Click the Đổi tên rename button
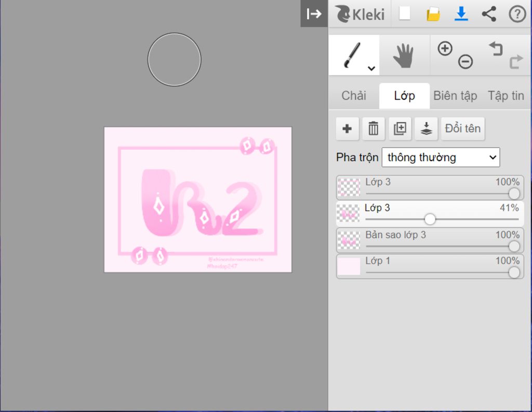 [x=463, y=129]
